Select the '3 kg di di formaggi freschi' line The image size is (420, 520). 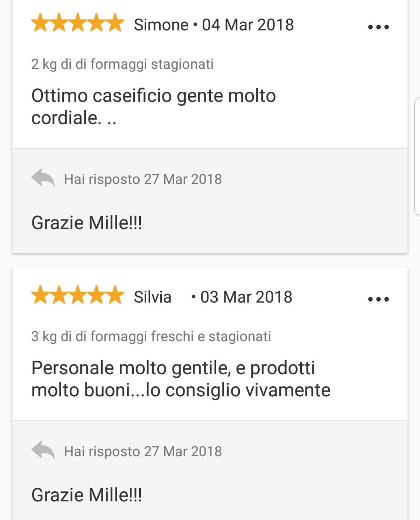151,337
